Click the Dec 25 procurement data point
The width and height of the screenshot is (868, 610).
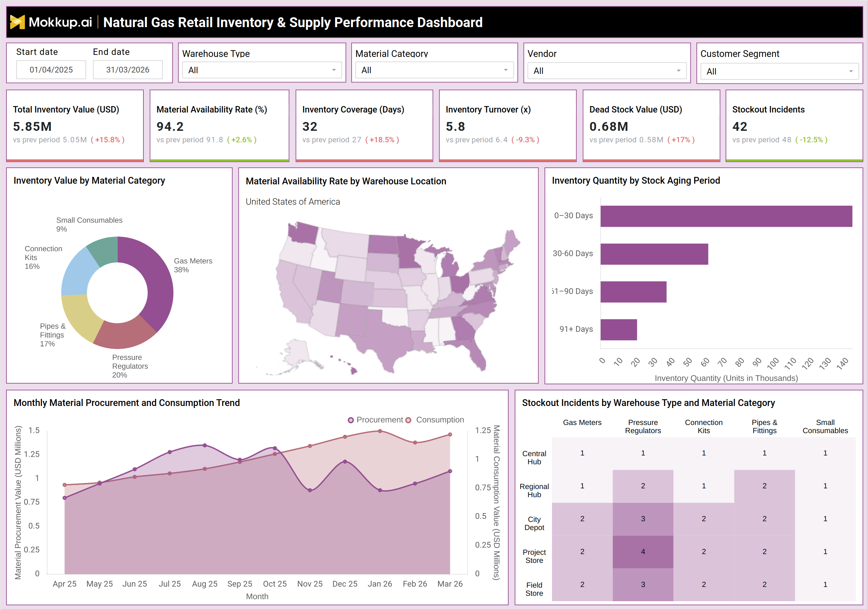(345, 462)
